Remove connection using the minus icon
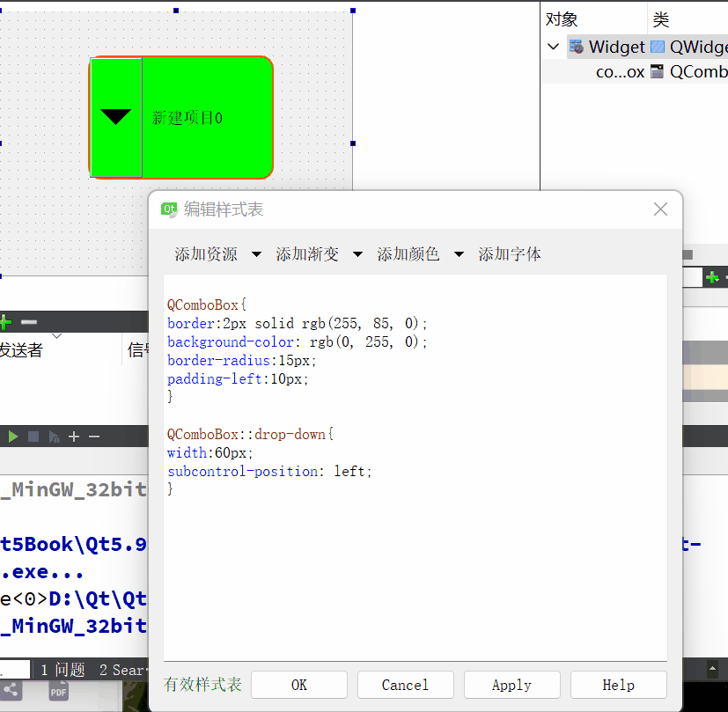This screenshot has height=712, width=728. [29, 322]
